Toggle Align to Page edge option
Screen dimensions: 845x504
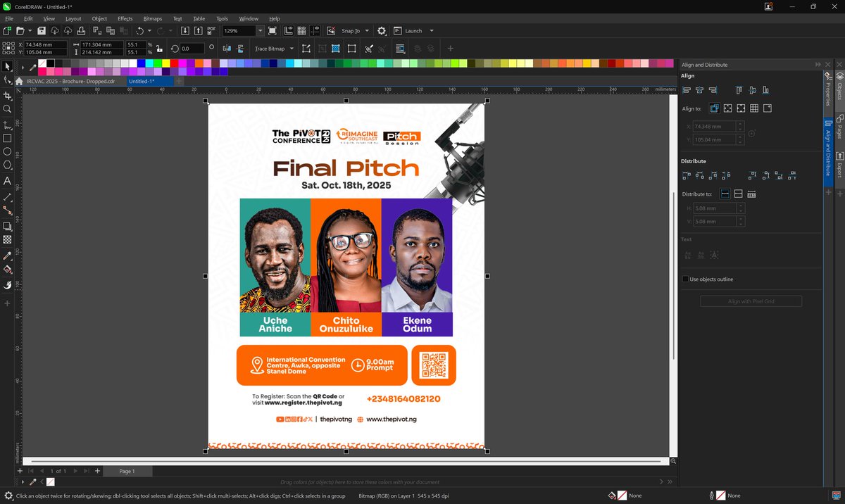coord(727,108)
